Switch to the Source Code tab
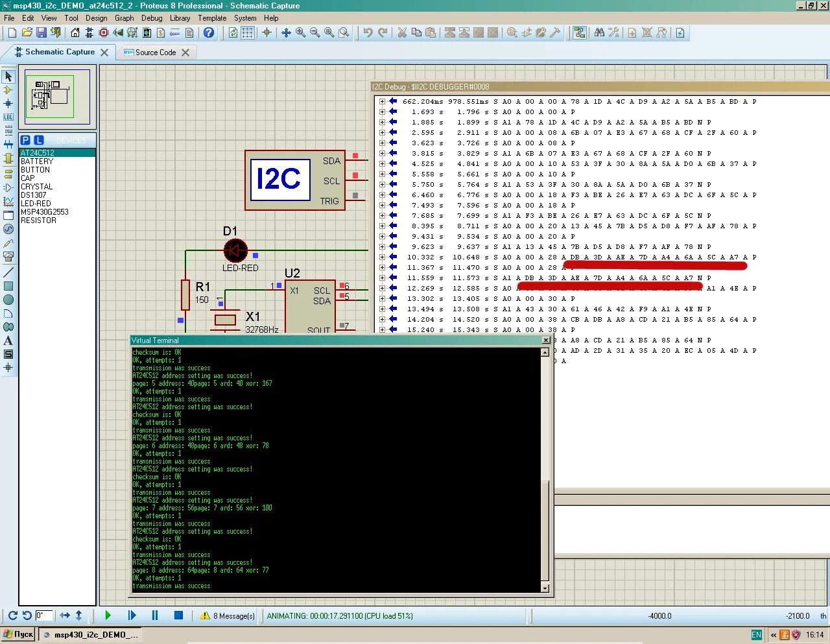 pyautogui.click(x=156, y=53)
